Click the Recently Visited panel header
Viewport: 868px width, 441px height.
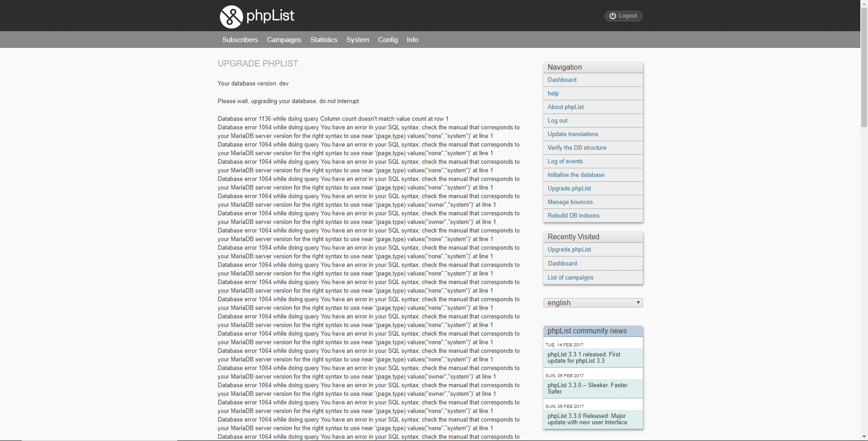tap(593, 237)
